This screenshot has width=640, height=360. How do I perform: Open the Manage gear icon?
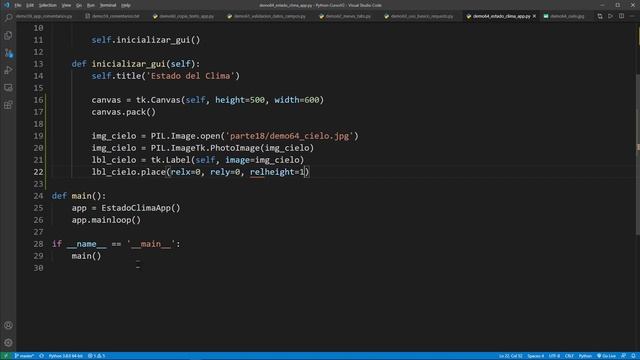point(8,342)
